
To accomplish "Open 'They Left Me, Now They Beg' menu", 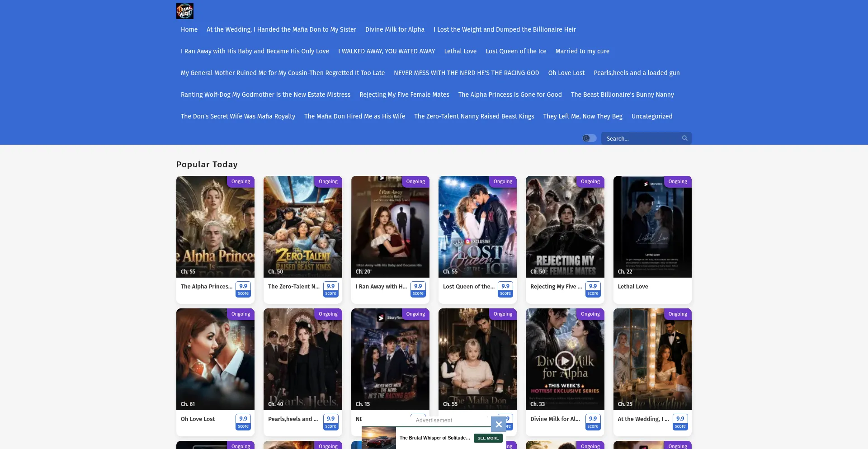I will coord(583,116).
